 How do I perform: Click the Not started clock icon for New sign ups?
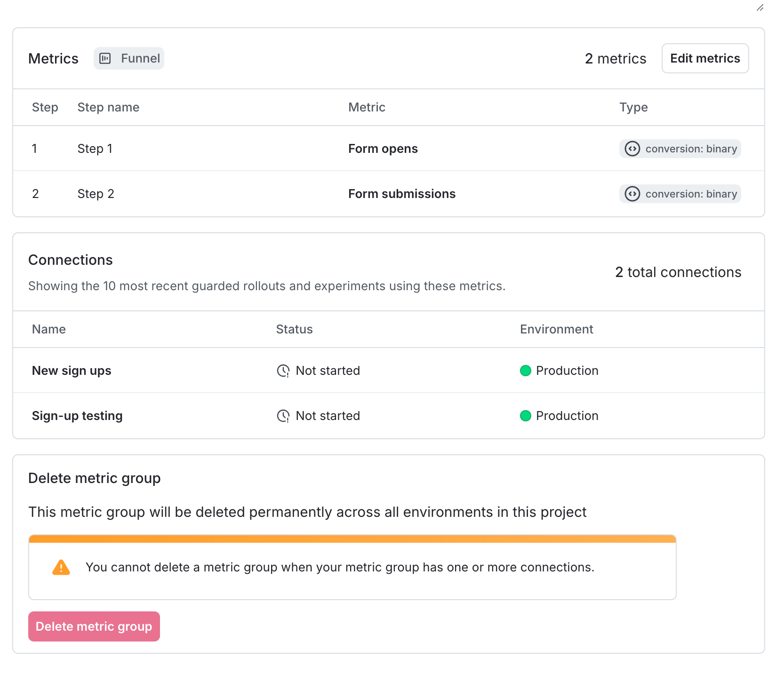click(283, 371)
